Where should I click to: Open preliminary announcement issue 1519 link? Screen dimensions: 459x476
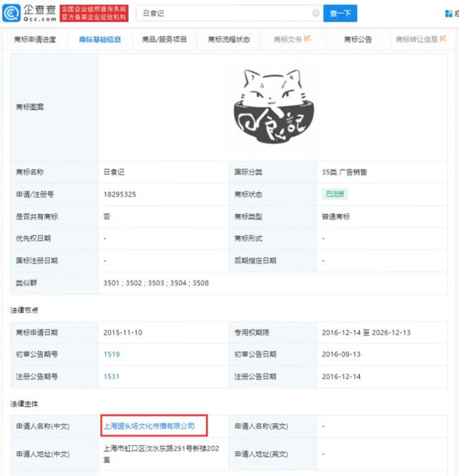coord(112,355)
